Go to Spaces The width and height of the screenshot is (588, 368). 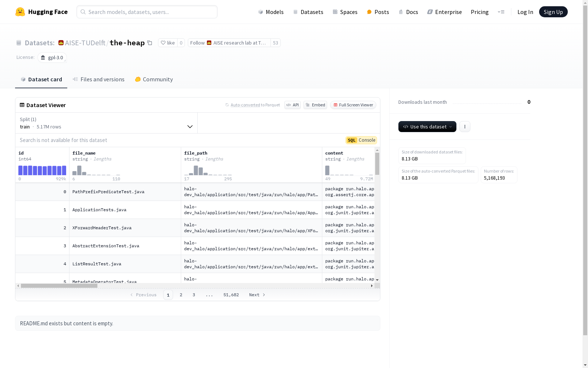click(345, 12)
